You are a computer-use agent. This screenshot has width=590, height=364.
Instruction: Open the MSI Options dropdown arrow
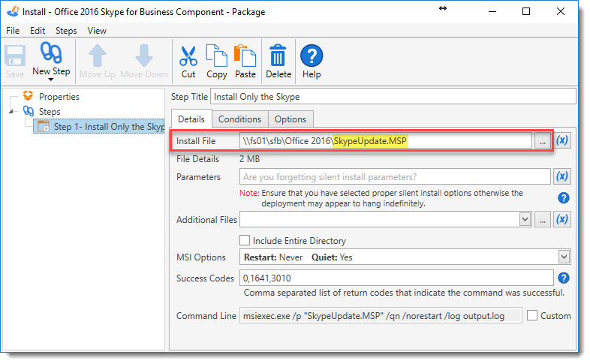point(564,257)
